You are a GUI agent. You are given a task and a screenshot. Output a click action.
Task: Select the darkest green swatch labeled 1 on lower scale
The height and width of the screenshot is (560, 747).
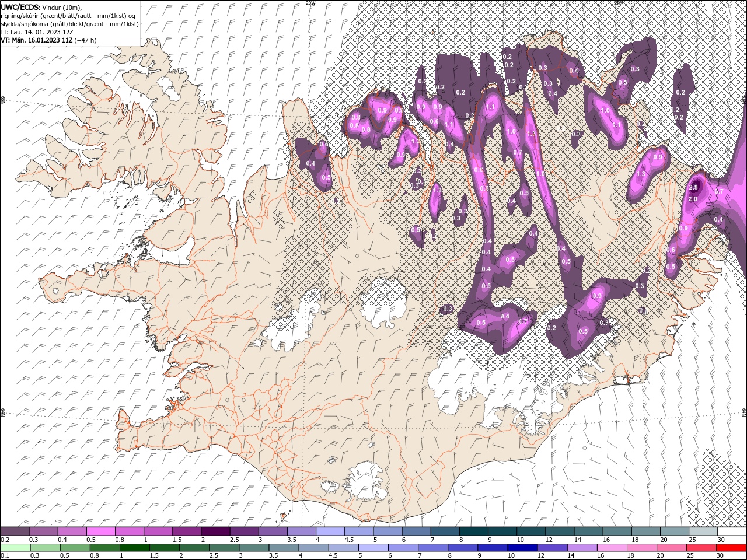134,548
